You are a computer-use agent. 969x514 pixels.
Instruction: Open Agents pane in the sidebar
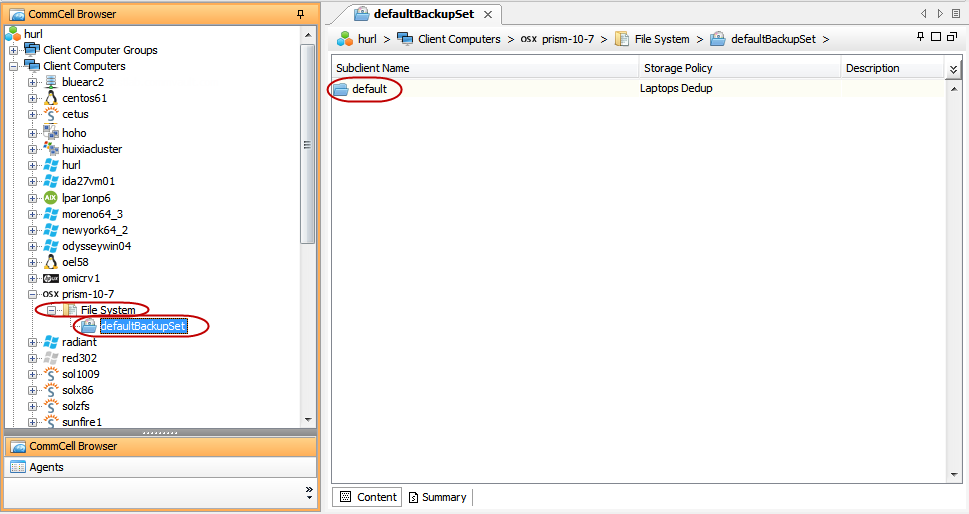(x=46, y=467)
